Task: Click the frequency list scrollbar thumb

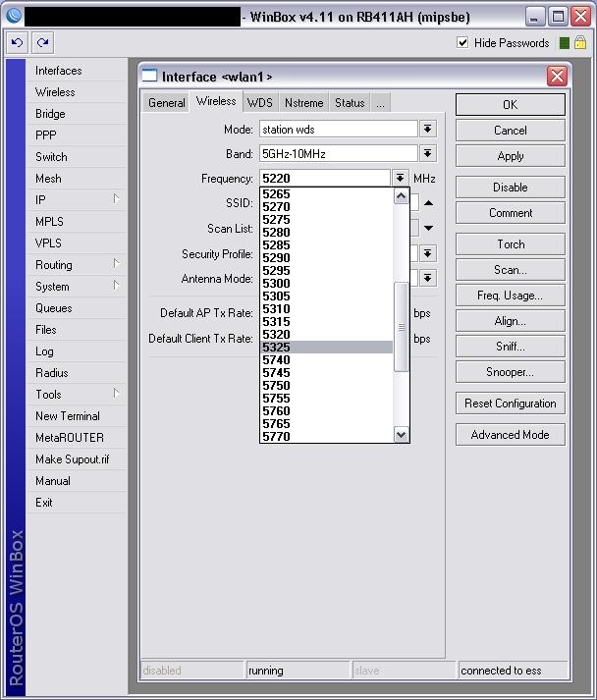Action: [x=402, y=327]
